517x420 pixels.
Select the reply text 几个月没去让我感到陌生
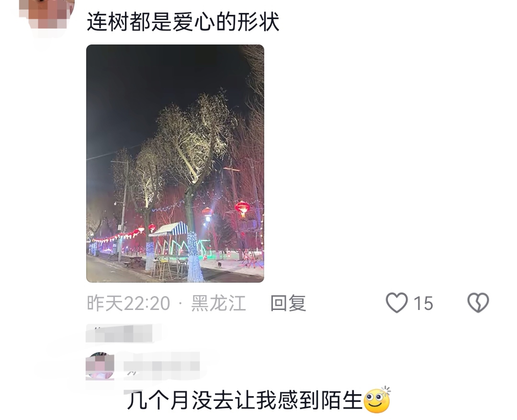click(x=245, y=400)
